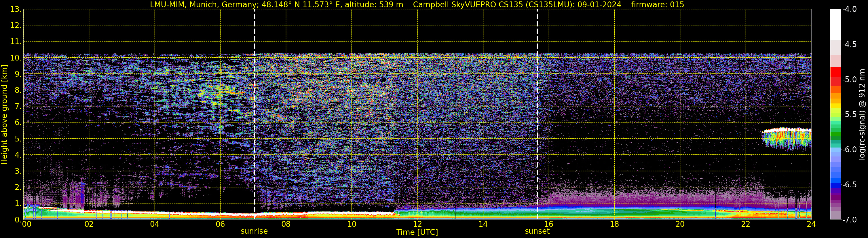Select the 'Height above ground [km]' axis title

pos(4,115)
